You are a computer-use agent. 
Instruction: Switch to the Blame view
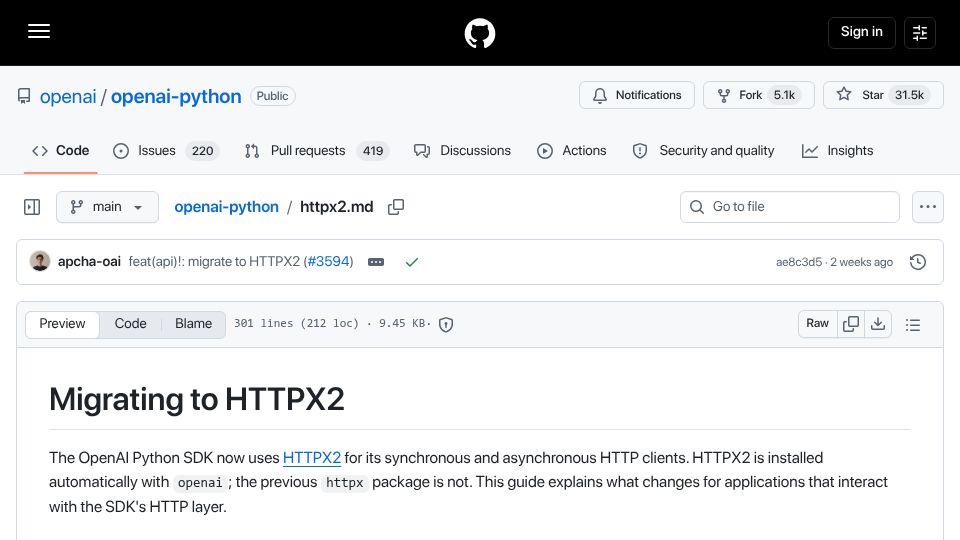pyautogui.click(x=193, y=324)
